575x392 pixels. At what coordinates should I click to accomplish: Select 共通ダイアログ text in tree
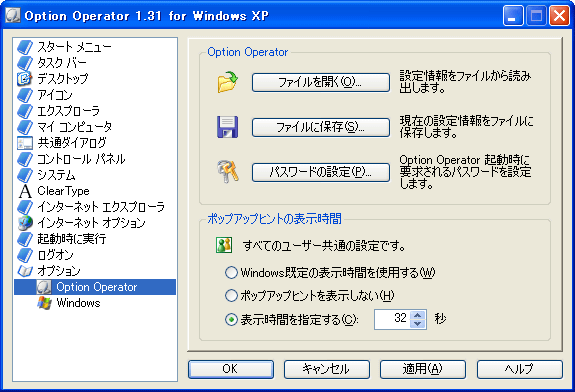click(x=72, y=143)
